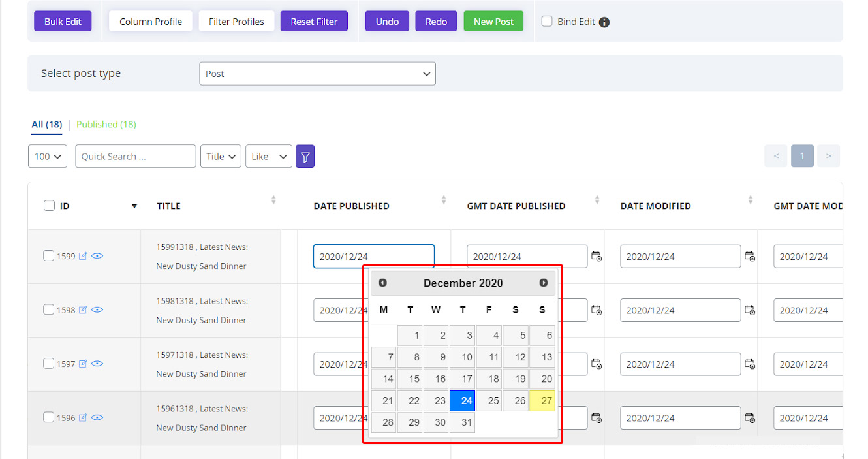This screenshot has height=459, width=868.
Task: Sort by Date Published column arrows
Action: pyautogui.click(x=444, y=200)
